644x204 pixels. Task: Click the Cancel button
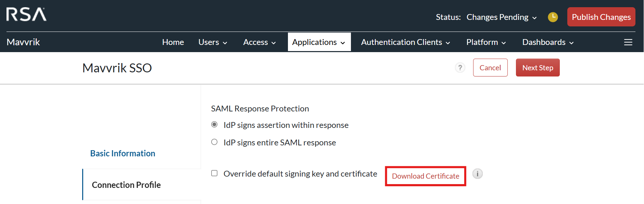pyautogui.click(x=490, y=68)
